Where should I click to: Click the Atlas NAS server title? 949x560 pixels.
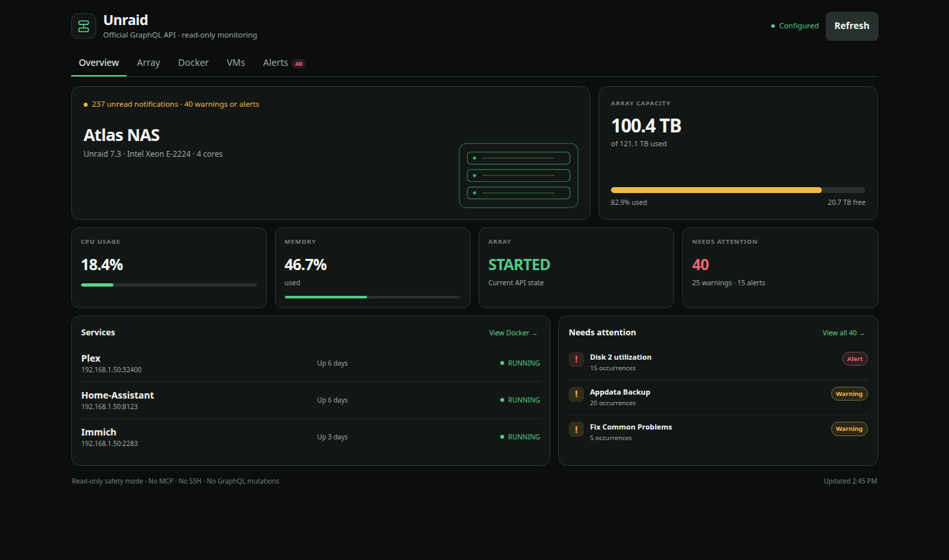(121, 135)
